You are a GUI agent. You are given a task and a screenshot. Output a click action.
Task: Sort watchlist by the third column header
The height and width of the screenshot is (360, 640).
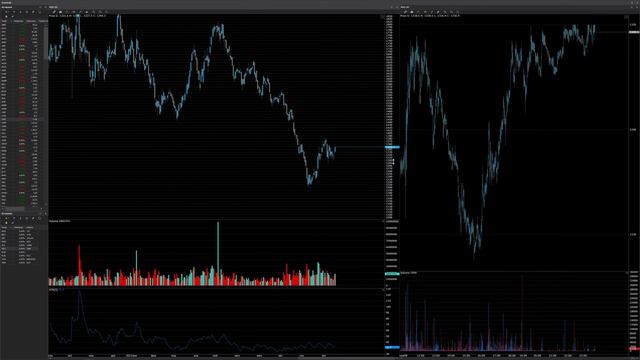point(31,21)
